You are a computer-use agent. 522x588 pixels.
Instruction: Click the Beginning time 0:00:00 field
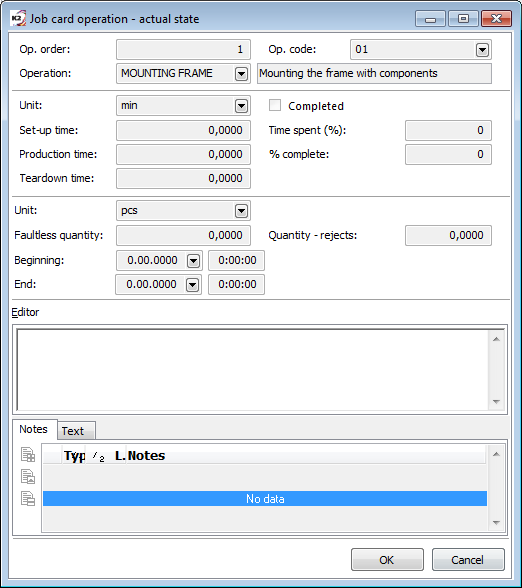[237, 261]
